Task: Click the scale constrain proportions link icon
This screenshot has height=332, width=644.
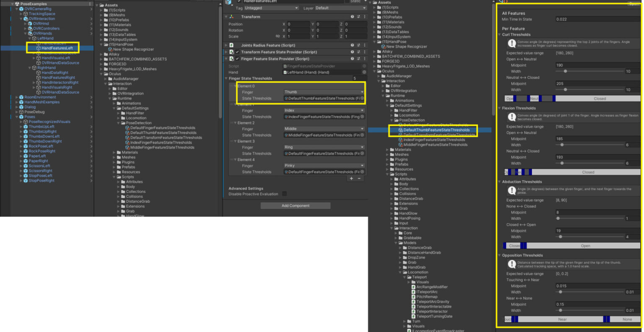Action: coord(278,36)
